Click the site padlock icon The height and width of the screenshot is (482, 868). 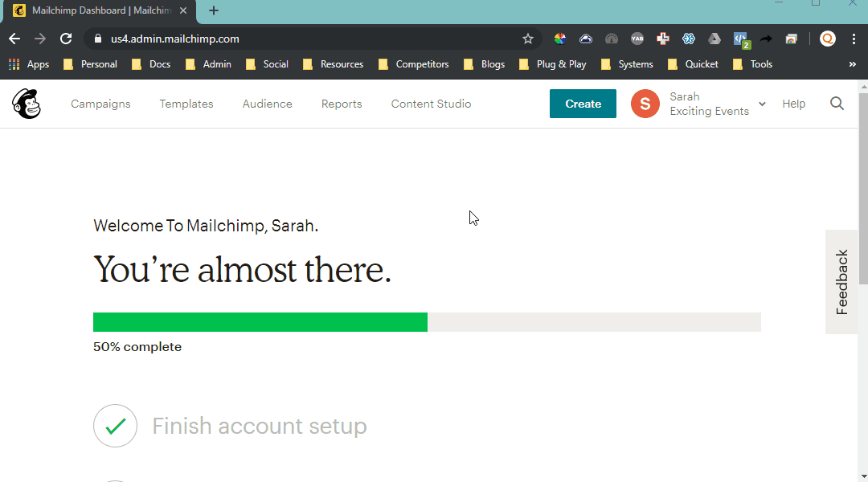pos(98,39)
